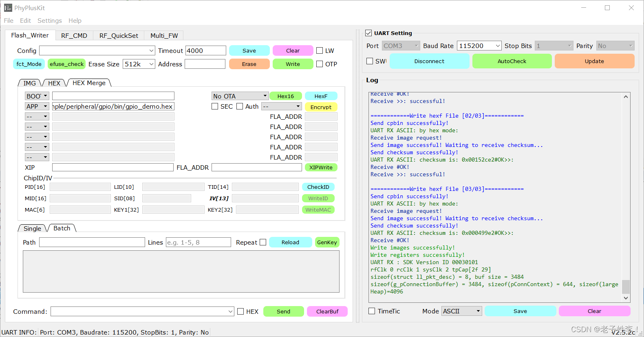Screen dimensions: 644x337
Task: Open the Help menu
Action: pos(75,21)
